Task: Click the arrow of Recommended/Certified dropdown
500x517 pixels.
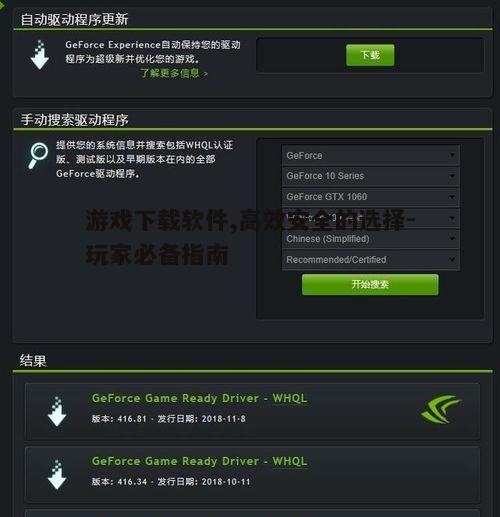Action: (x=452, y=259)
